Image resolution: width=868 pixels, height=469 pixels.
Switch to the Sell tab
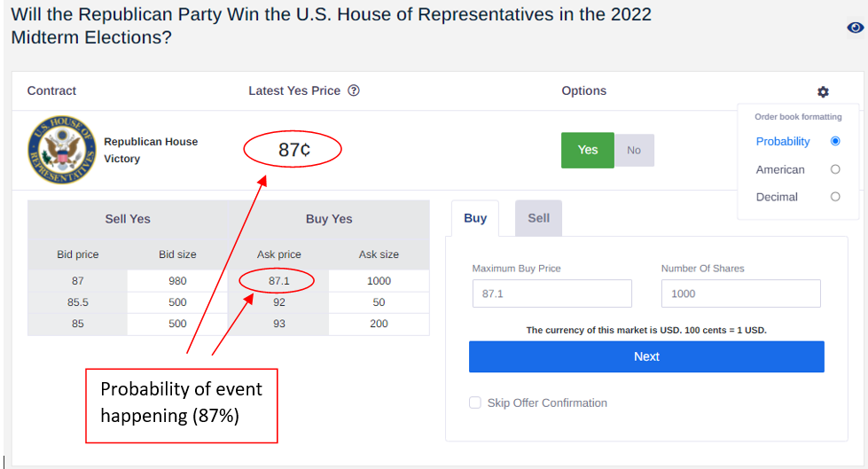pyautogui.click(x=539, y=218)
